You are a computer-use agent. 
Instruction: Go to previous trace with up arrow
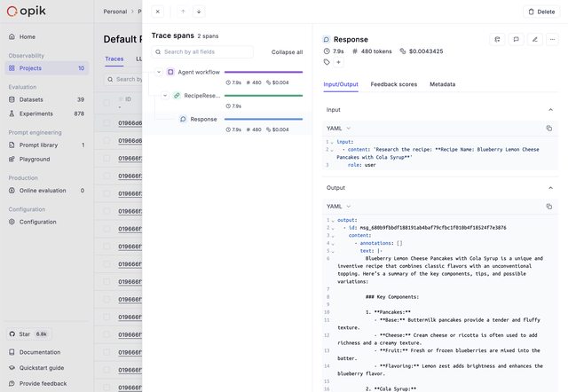tap(183, 12)
